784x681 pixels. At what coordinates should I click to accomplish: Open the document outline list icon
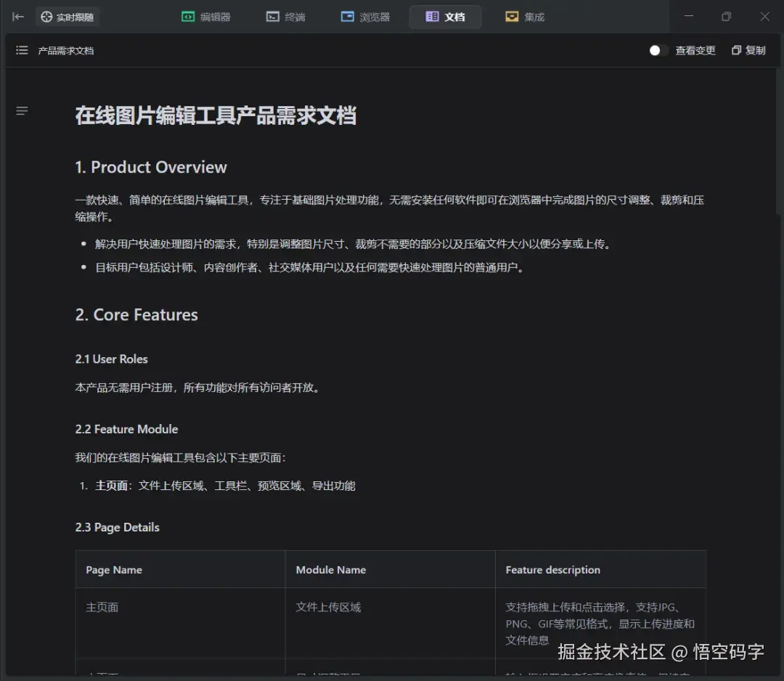click(21, 50)
